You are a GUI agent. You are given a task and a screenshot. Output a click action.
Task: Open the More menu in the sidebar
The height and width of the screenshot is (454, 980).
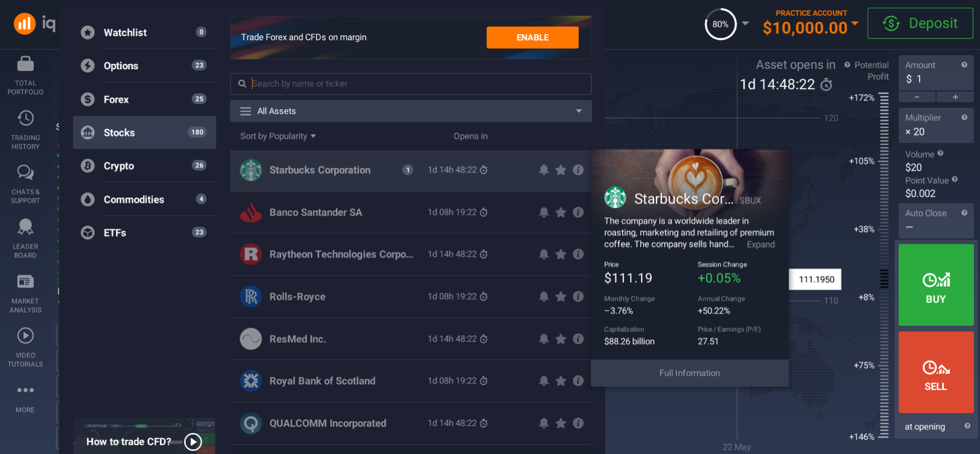[x=26, y=398]
